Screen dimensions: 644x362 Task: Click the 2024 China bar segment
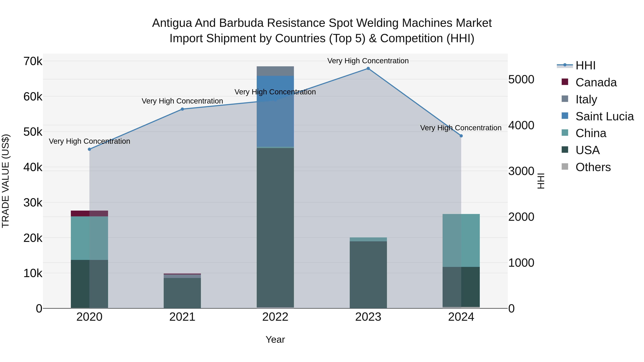461,241
